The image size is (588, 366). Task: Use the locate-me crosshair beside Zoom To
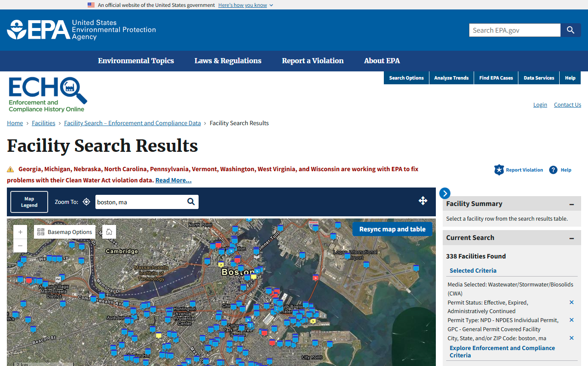86,202
